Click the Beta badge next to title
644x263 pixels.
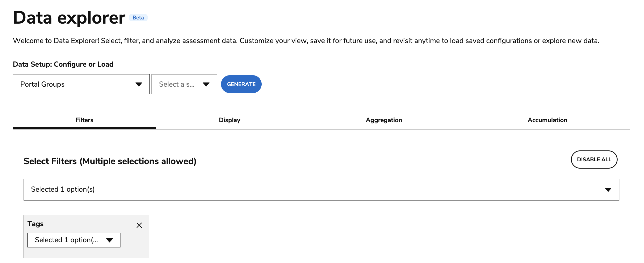138,18
